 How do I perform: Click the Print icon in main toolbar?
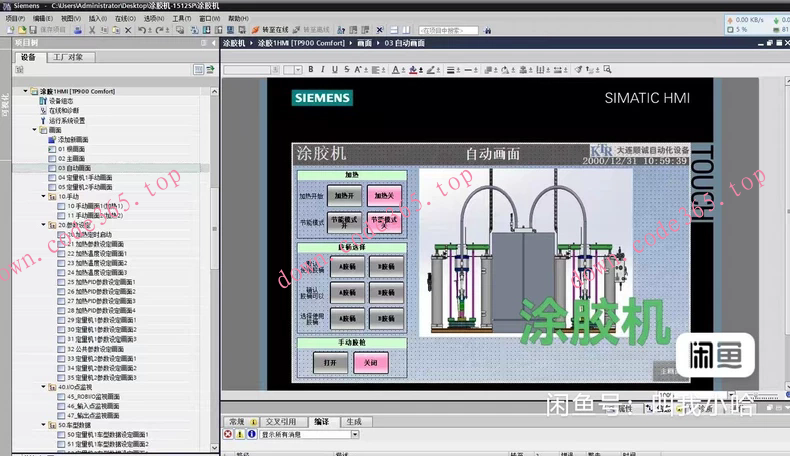[x=76, y=30]
